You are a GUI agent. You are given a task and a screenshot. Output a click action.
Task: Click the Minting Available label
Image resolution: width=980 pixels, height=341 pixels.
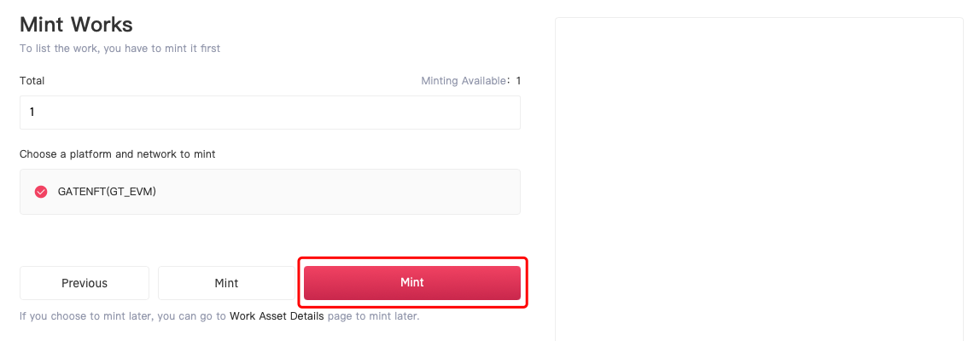464,81
